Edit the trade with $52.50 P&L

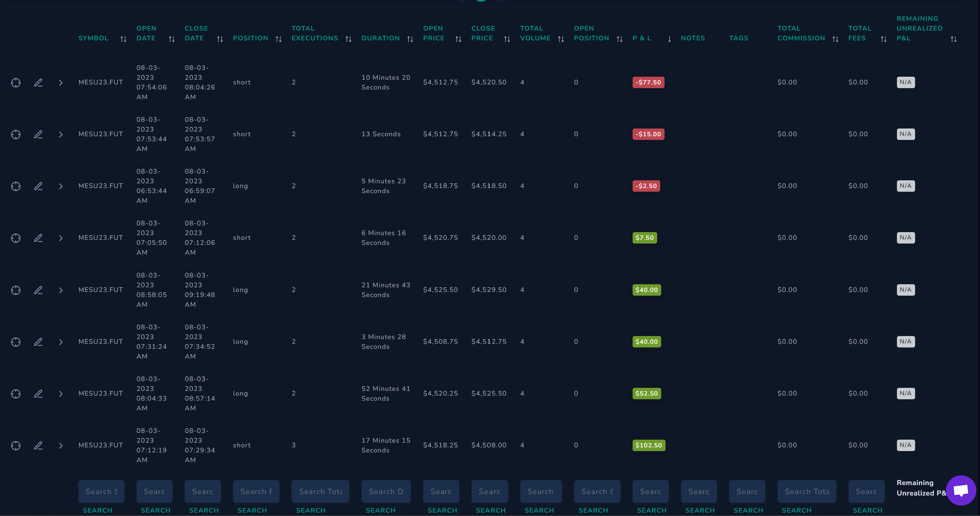click(38, 394)
